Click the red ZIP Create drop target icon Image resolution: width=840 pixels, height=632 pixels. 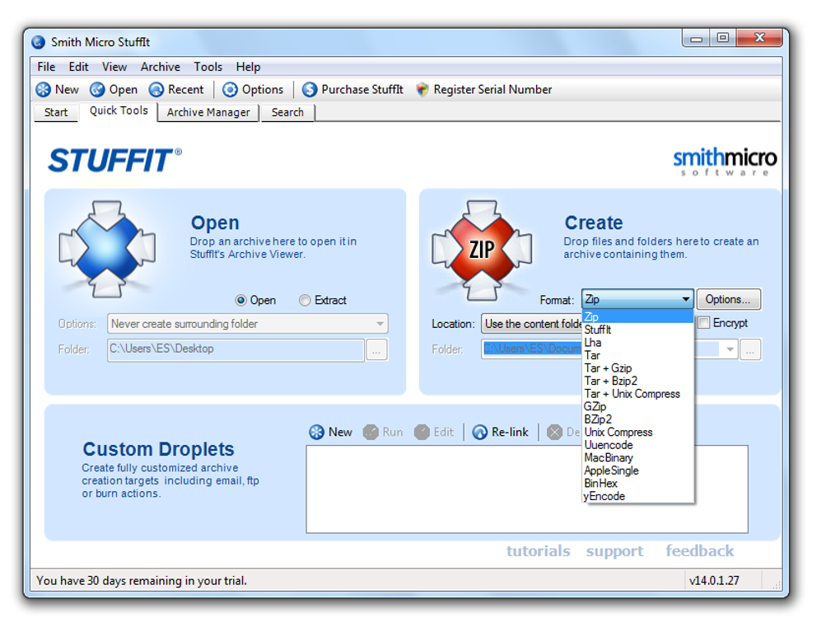click(482, 250)
